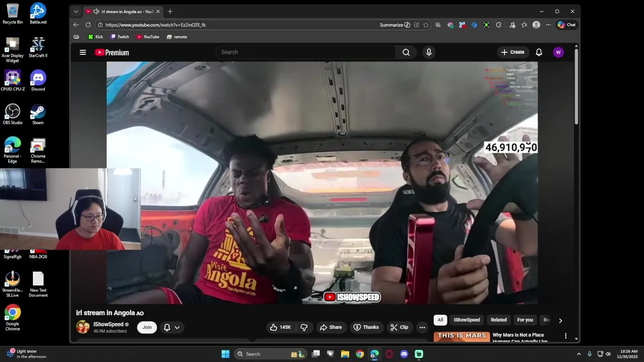Select the Related filter chip
The image size is (644, 362).
click(x=499, y=320)
